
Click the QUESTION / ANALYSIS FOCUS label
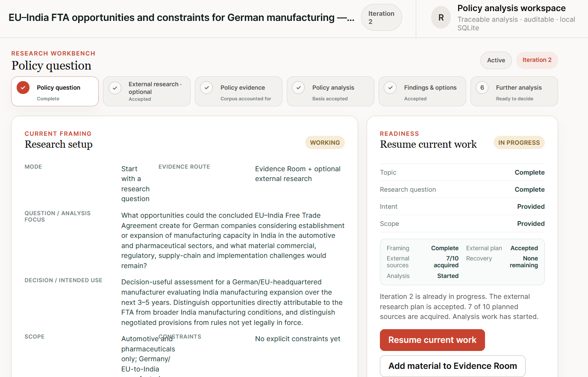pyautogui.click(x=58, y=216)
